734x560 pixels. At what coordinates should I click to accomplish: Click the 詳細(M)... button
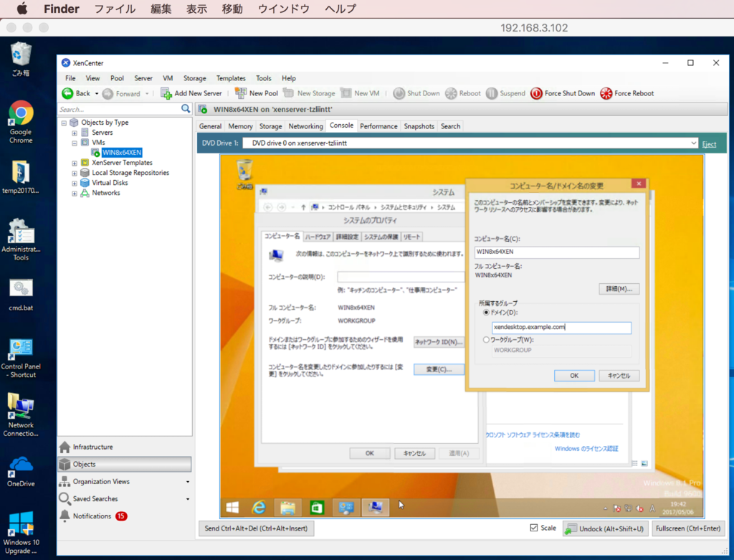619,289
